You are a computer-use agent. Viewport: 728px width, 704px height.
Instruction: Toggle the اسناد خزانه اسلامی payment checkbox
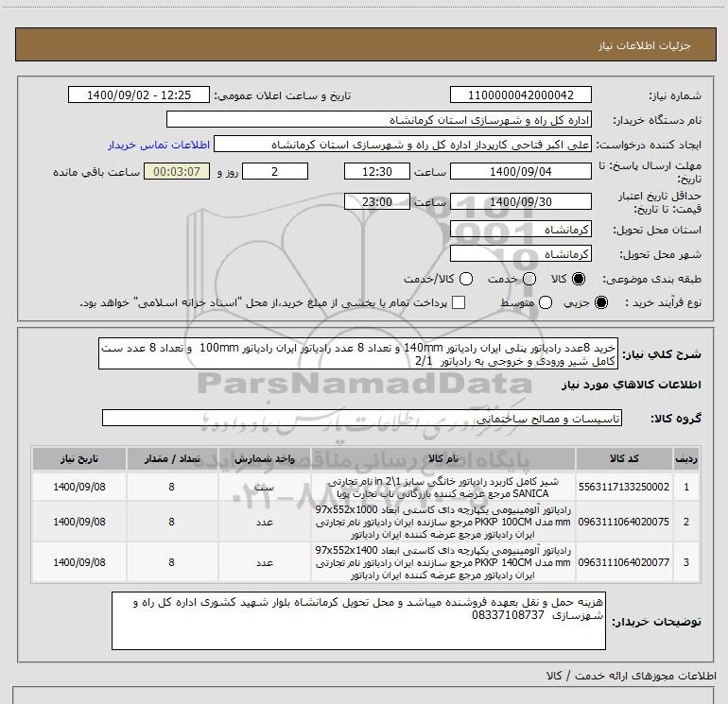tap(459, 302)
